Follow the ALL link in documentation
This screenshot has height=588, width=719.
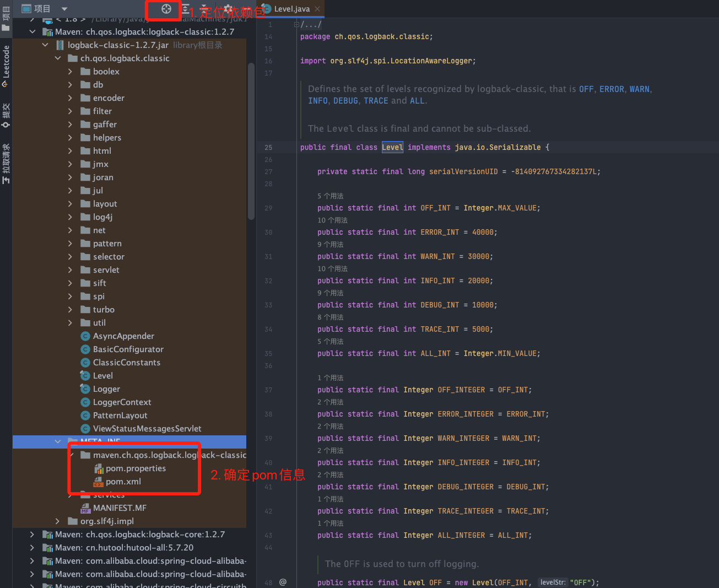click(x=417, y=101)
